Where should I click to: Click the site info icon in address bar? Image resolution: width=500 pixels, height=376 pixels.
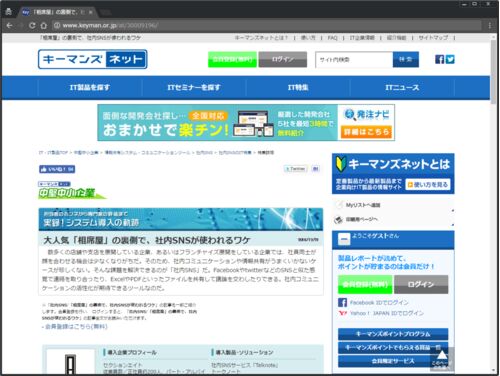pos(57,25)
